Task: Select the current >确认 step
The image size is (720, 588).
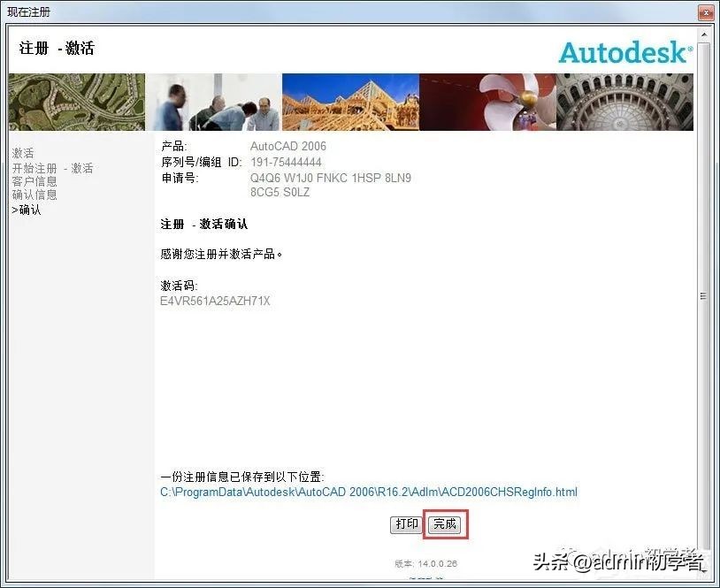Action: (x=27, y=210)
